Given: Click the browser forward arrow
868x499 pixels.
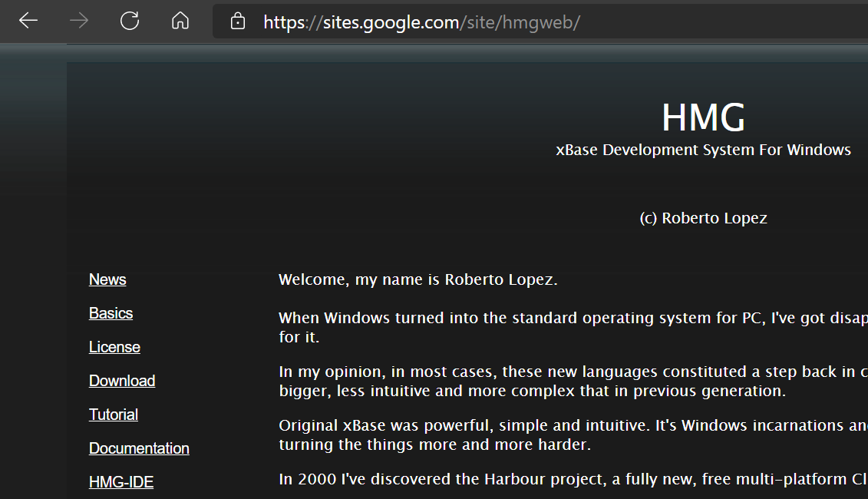Looking at the screenshot, I should click(79, 21).
